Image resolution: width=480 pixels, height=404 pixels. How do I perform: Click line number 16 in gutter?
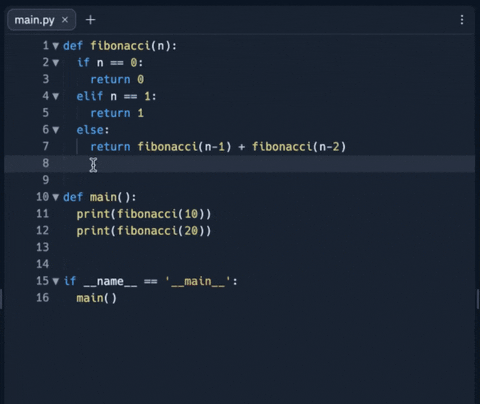[x=42, y=298]
